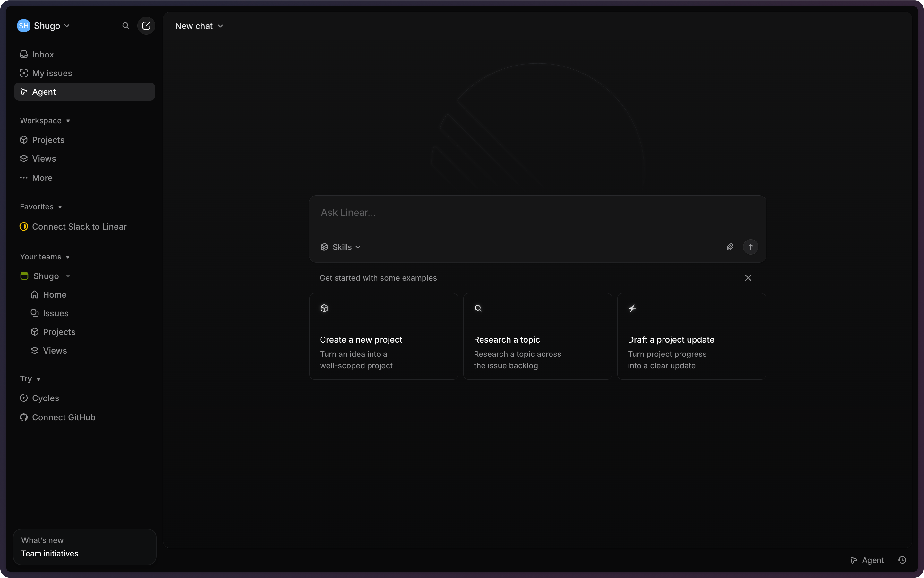This screenshot has height=578, width=924.
Task: Click the team Issues icon
Action: click(35, 313)
